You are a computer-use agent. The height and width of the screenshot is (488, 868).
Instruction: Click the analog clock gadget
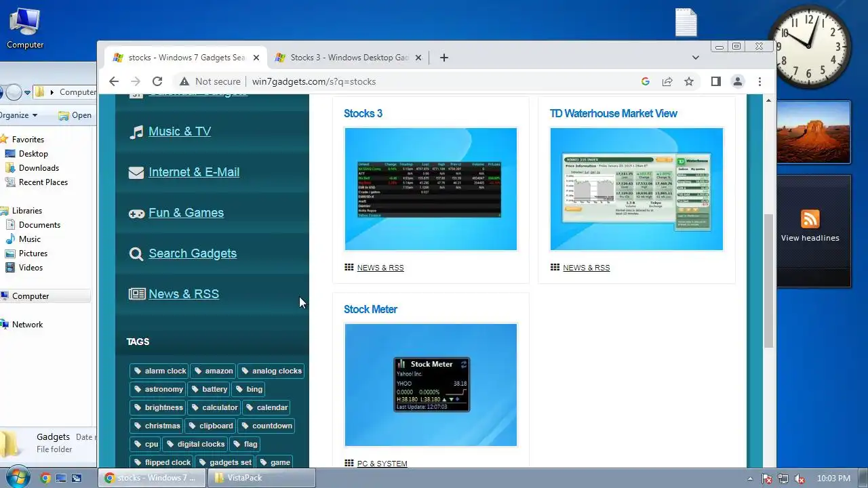click(808, 47)
